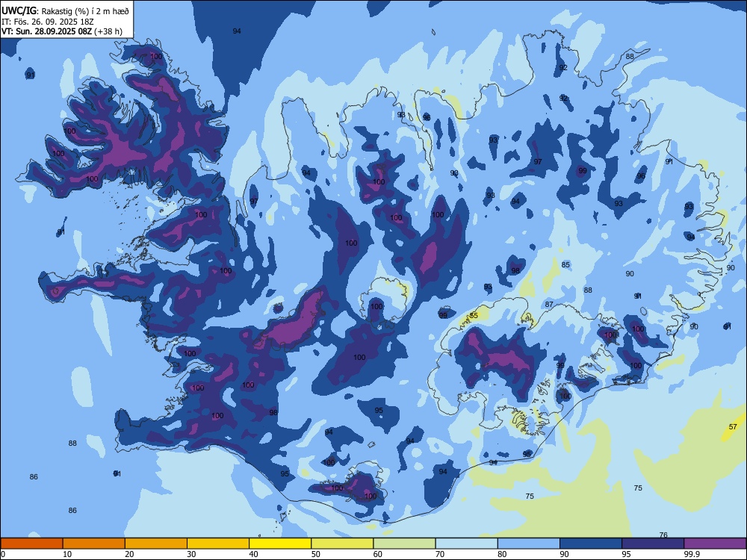This screenshot has height=560, width=747.
Task: Click the "VT: Sun. 28.09.2025 08Z" valid time
Action: point(46,31)
